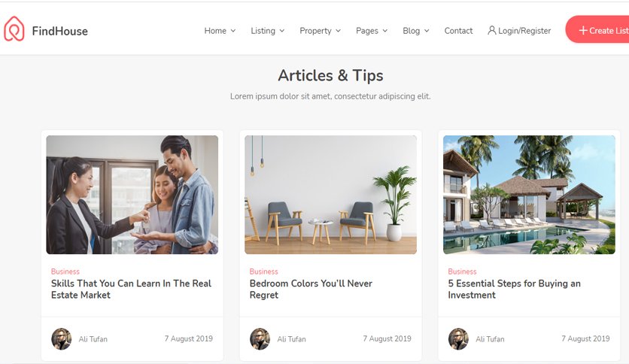
Task: Open Skills That You Can Learn article title
Action: tap(131, 289)
